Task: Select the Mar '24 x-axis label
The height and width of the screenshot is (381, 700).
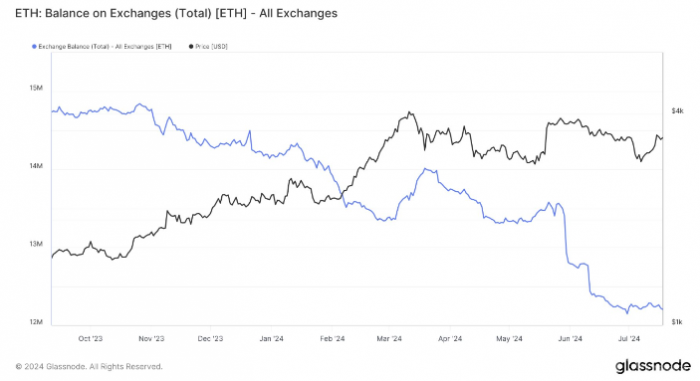Action: click(389, 339)
